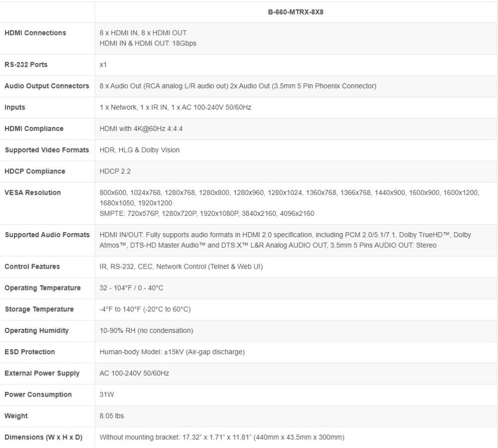Select the VESA Resolution row label
Image resolution: width=498 pixels, height=448 pixels.
[x=33, y=192]
